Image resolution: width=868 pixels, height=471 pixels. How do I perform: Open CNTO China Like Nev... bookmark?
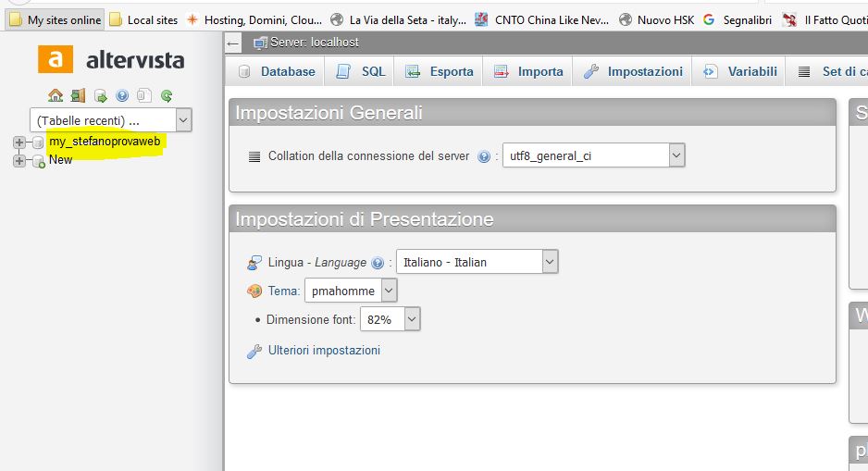pyautogui.click(x=542, y=20)
